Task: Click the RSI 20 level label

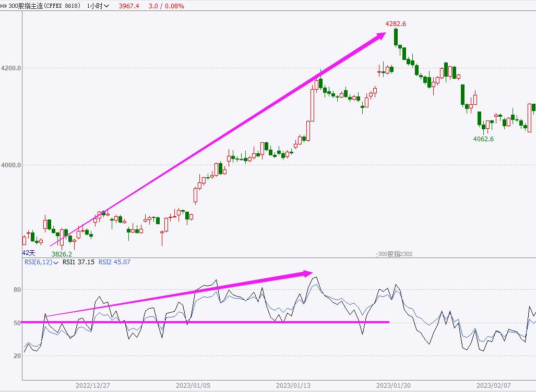Action: [x=17, y=356]
